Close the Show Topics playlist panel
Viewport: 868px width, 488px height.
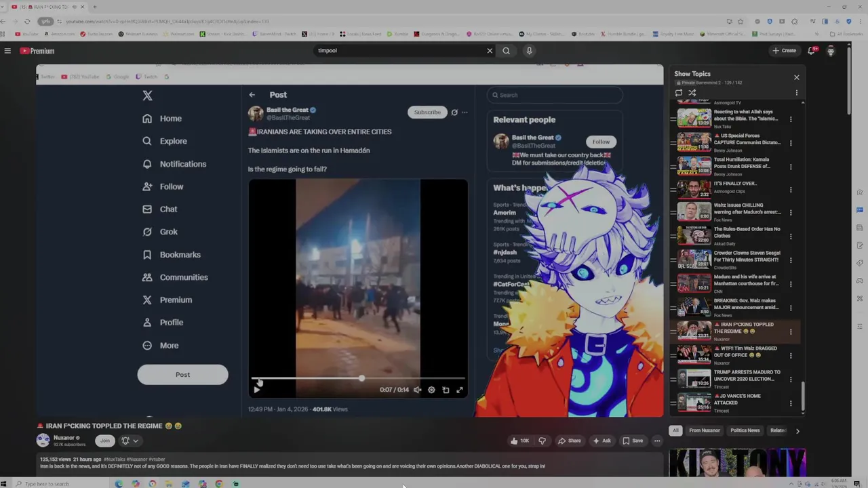[x=796, y=77]
